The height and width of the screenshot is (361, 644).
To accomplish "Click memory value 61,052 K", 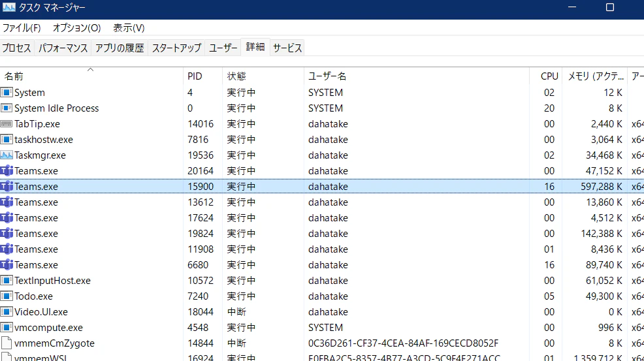I will (x=604, y=281).
